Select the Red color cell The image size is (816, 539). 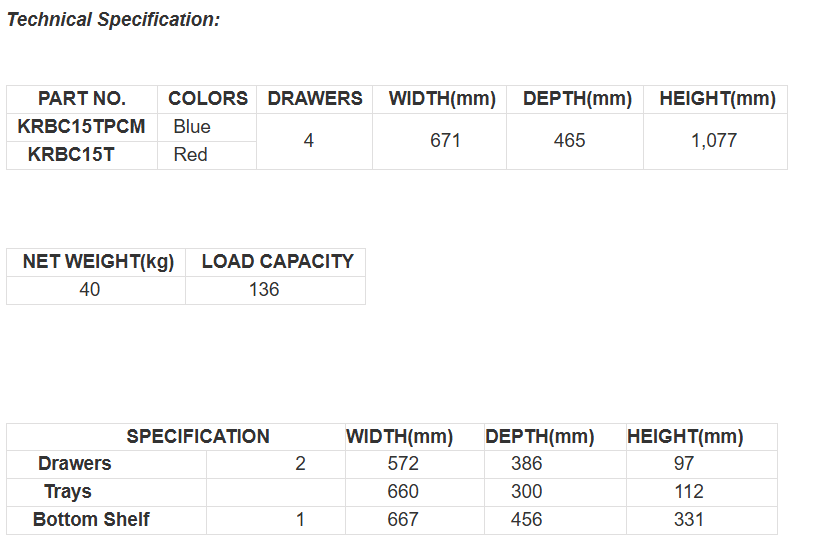pos(191,155)
